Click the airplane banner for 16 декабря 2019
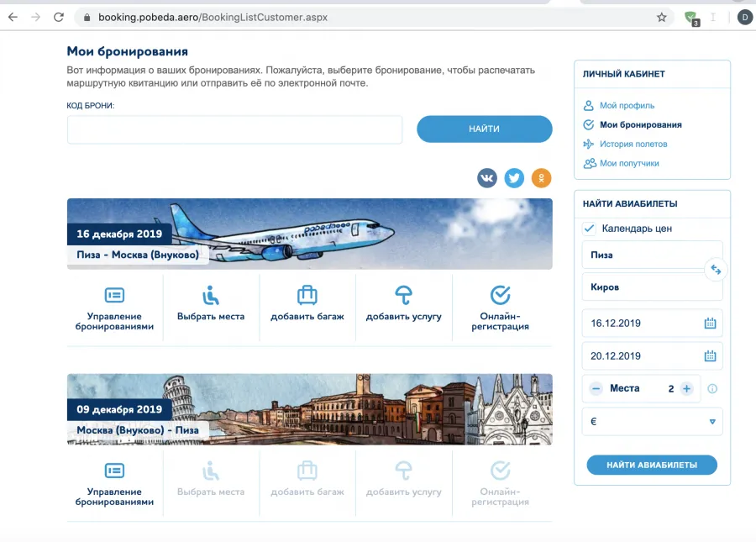 tap(309, 234)
